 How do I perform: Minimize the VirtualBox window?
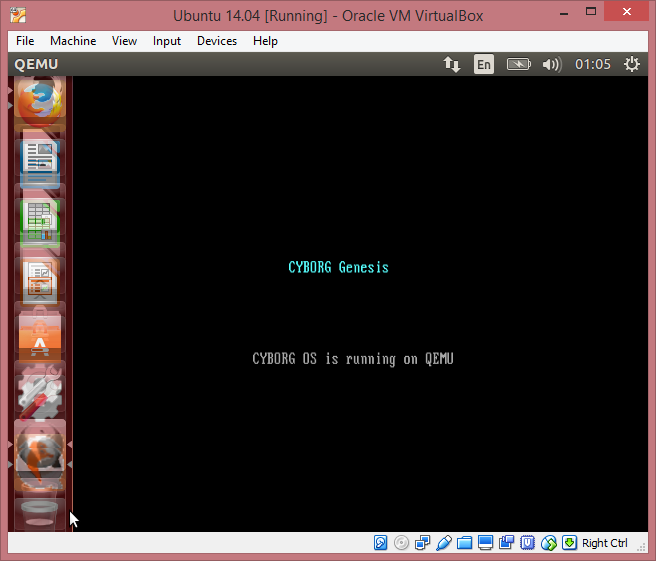(x=564, y=13)
